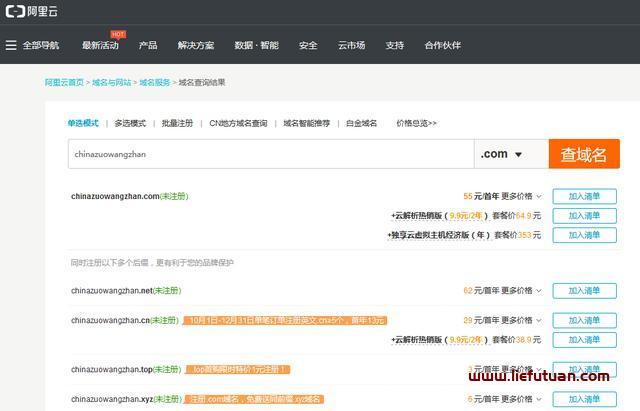Open 产品 navigation menu
Screen dimensions: 640x411
(x=148, y=45)
